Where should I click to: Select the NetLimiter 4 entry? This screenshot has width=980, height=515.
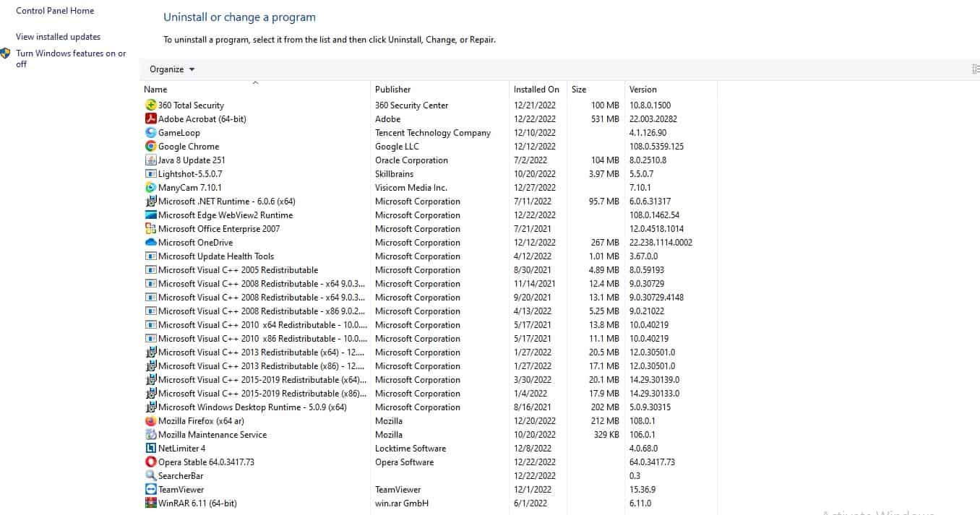181,449
